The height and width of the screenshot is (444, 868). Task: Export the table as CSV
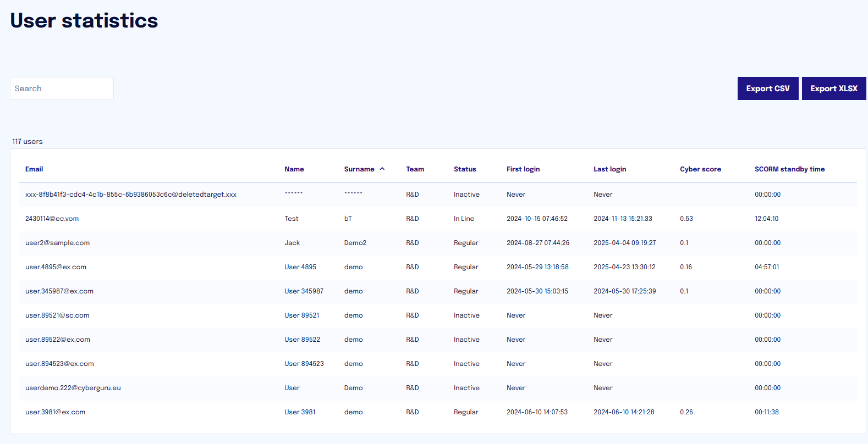768,88
